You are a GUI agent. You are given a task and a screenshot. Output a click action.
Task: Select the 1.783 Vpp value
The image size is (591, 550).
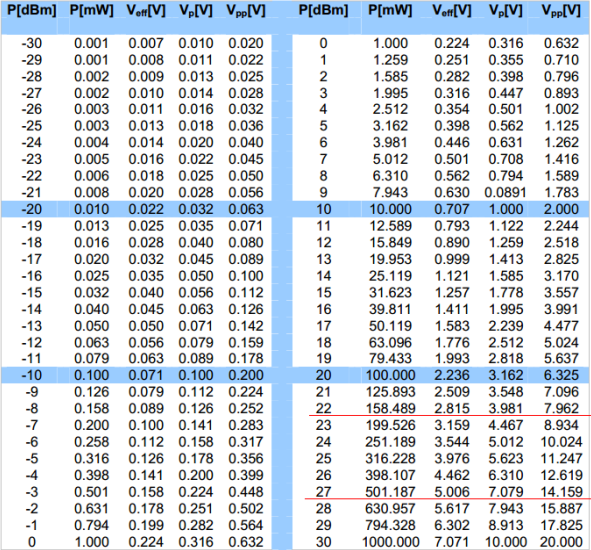[x=561, y=193]
